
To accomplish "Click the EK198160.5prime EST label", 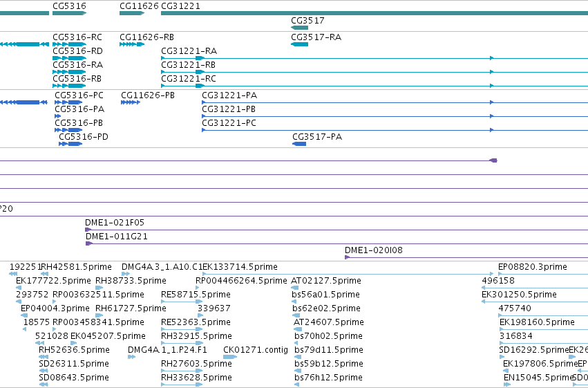I will click(x=537, y=322).
